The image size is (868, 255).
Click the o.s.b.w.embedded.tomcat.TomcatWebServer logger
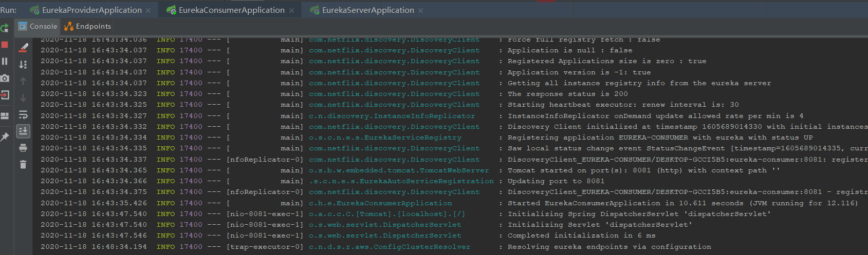tap(399, 170)
